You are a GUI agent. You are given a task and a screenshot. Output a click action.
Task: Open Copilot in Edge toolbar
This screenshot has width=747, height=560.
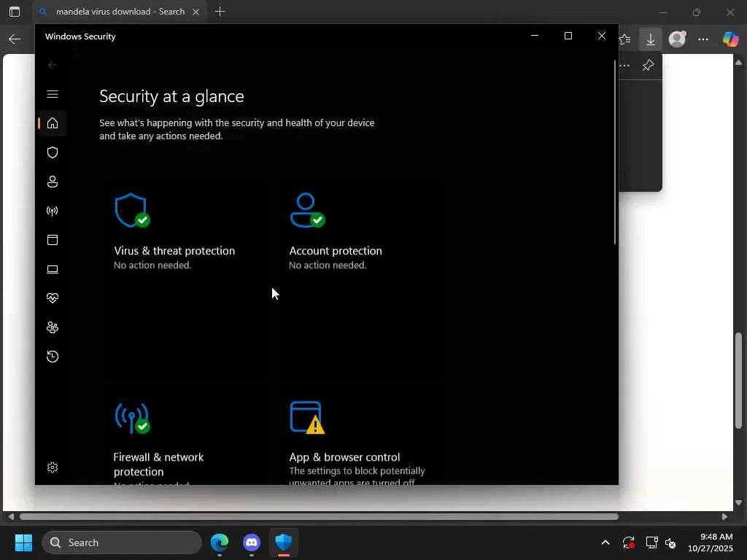(730, 39)
